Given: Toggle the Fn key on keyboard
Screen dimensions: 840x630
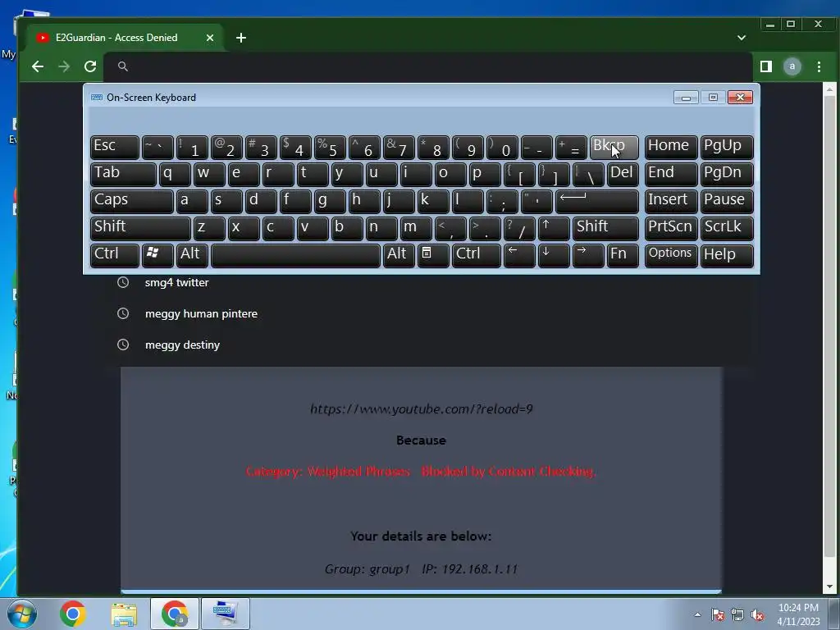Looking at the screenshot, I should coord(623,256).
